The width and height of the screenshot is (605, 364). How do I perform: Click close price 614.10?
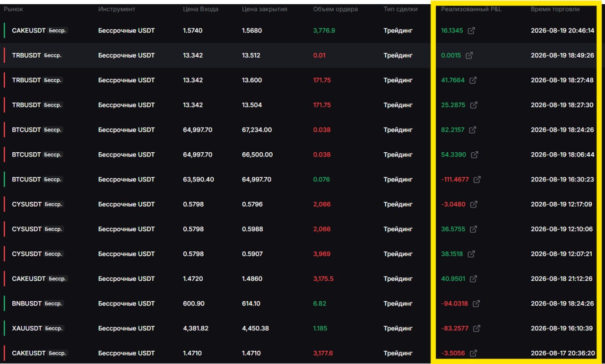(x=251, y=303)
